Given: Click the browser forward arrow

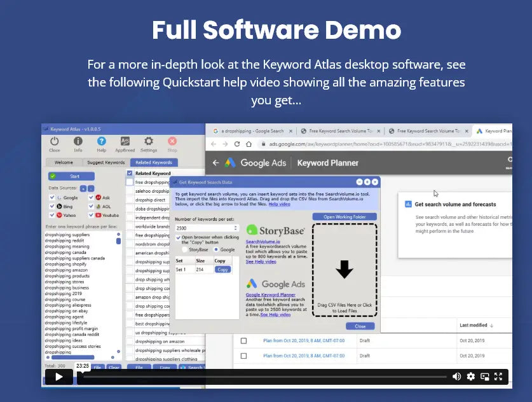Looking at the screenshot, I should click(225, 144).
